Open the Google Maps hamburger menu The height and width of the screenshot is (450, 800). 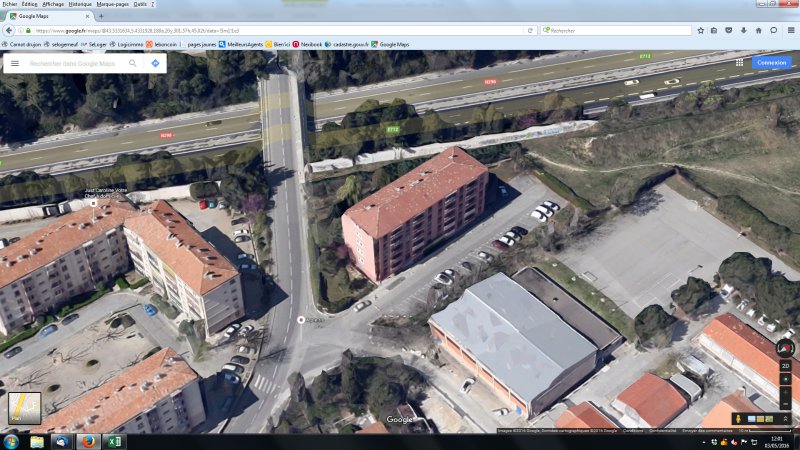[x=15, y=63]
